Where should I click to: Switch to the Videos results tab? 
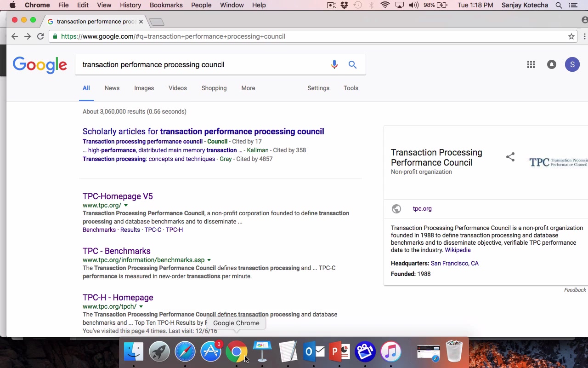point(178,88)
